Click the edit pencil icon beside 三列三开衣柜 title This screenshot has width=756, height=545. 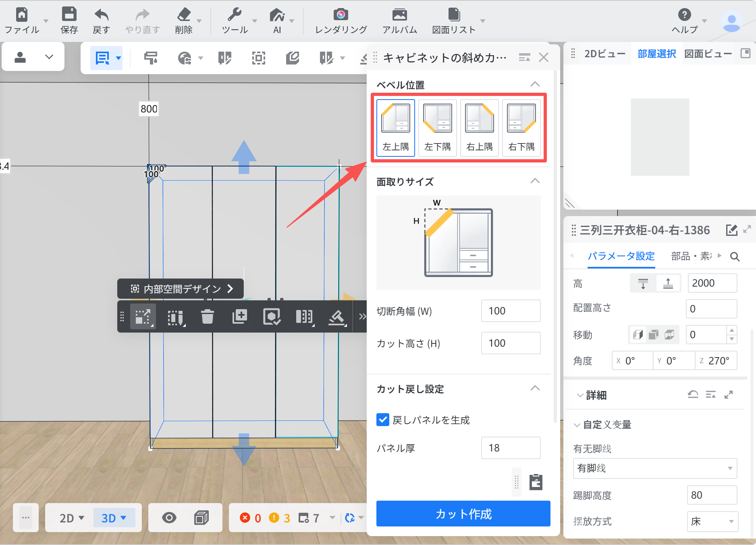731,230
